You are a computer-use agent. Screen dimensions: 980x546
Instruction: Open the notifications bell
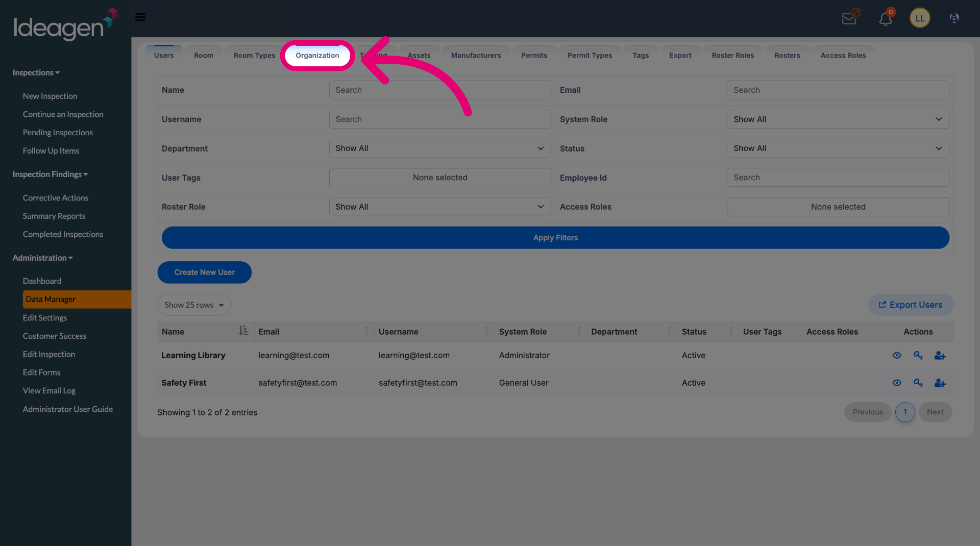click(x=886, y=18)
